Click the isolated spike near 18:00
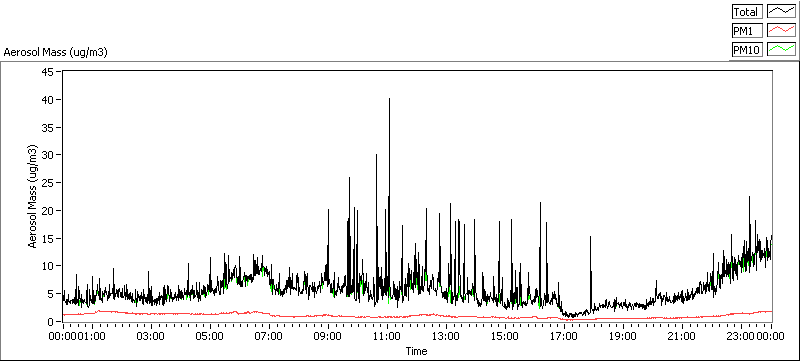This screenshot has width=800, height=361. click(x=590, y=238)
